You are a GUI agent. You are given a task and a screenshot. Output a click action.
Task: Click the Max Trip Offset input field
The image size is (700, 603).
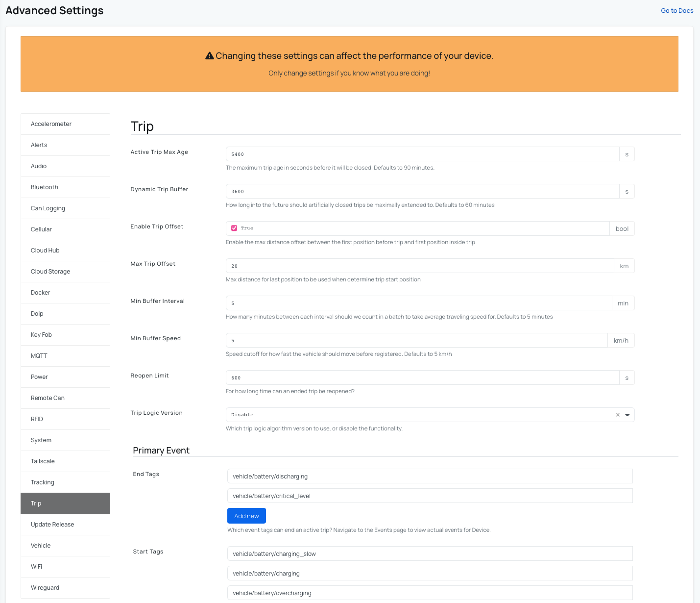[x=419, y=266]
